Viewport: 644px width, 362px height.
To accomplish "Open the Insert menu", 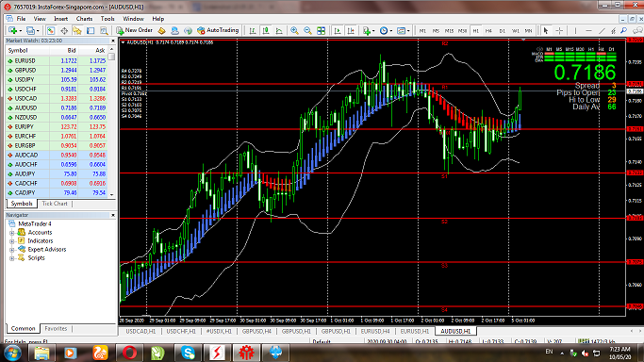I will coord(60,19).
